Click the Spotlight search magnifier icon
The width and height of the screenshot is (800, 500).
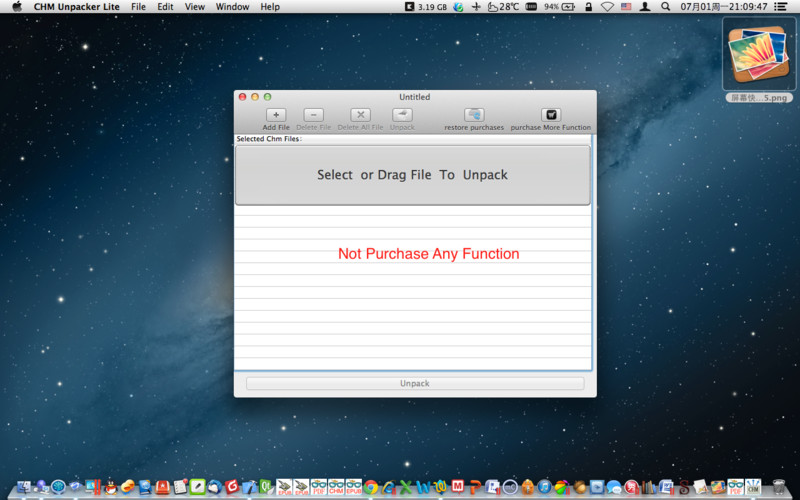665,7
